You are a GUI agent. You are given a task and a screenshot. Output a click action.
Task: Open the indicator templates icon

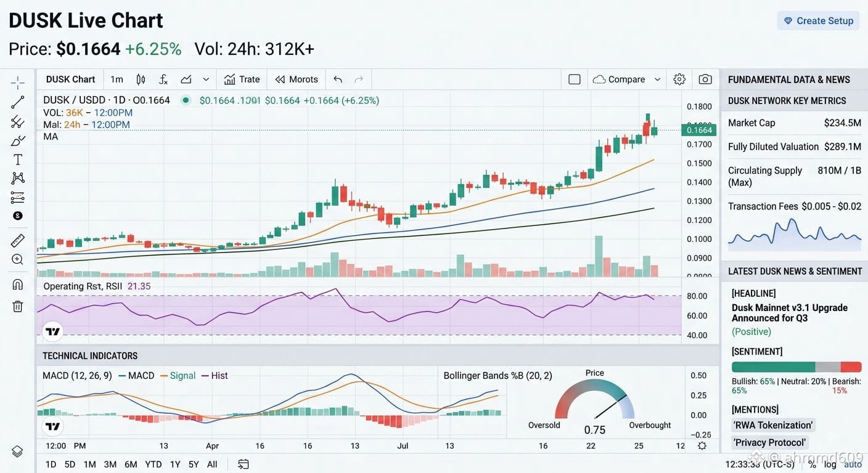click(x=186, y=79)
